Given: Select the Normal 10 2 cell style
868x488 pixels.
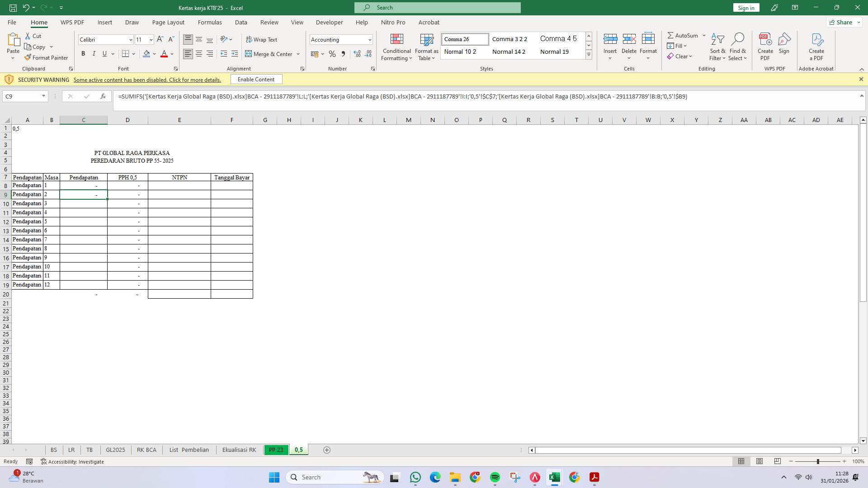Looking at the screenshot, I should (x=461, y=52).
